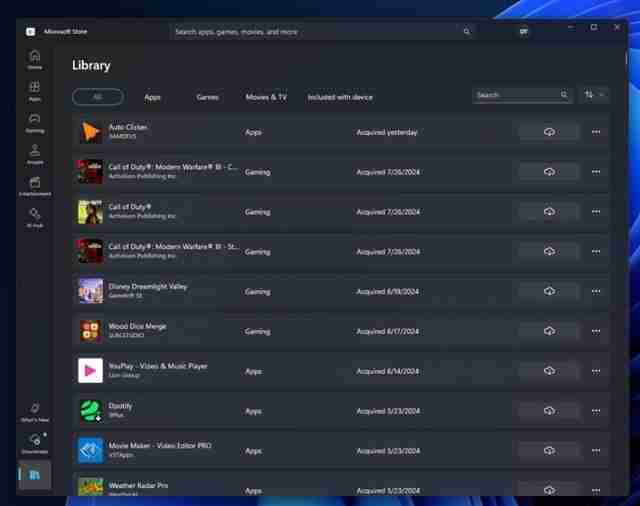640x506 pixels.
Task: Go to the Apps section in the sidebar
Action: pyautogui.click(x=35, y=91)
